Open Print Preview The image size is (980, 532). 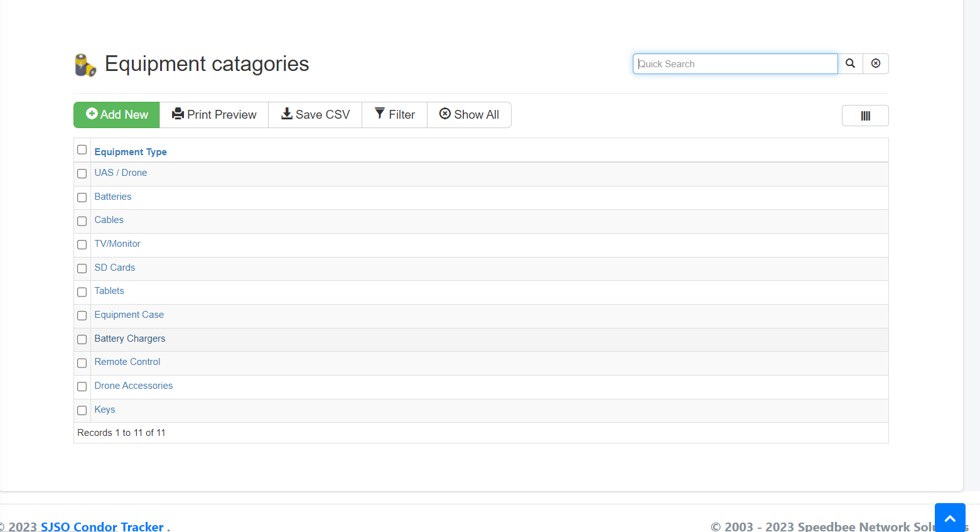tap(214, 115)
